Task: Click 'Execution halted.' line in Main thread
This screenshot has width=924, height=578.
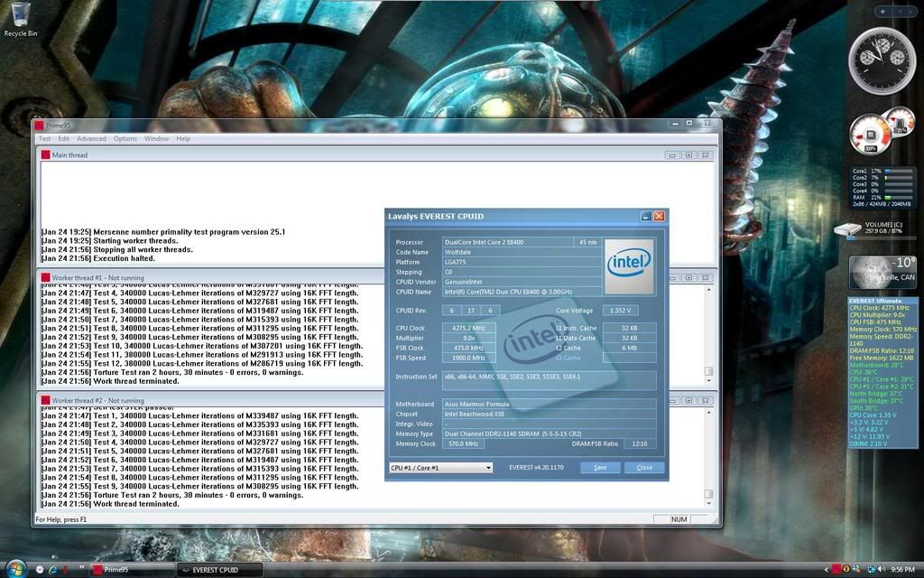Action: tap(98, 258)
